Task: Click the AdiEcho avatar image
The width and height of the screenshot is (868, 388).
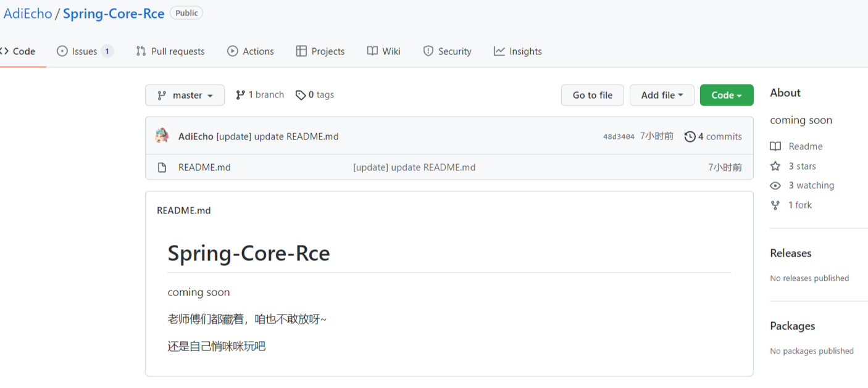Action: tap(162, 136)
